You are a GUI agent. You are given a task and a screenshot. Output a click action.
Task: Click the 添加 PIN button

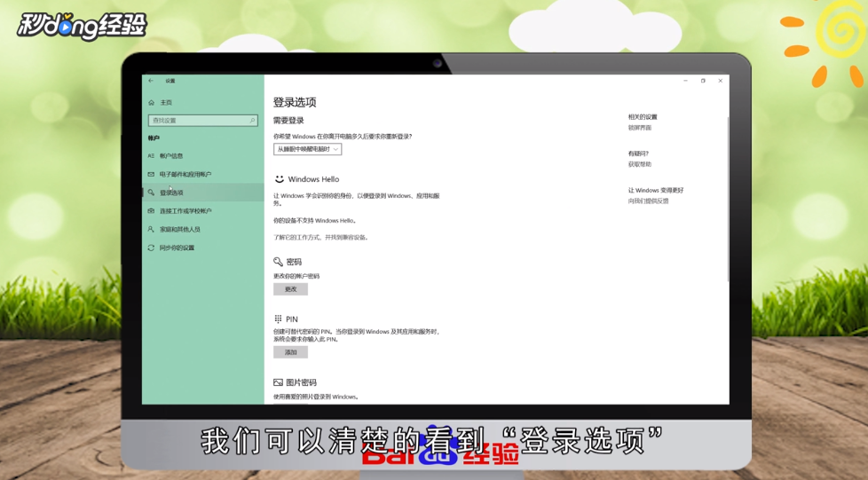290,352
